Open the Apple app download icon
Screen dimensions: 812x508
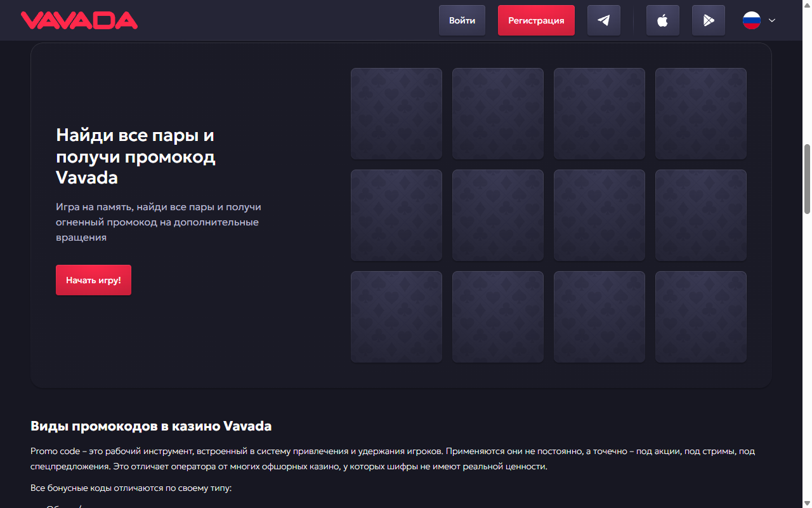coord(663,20)
